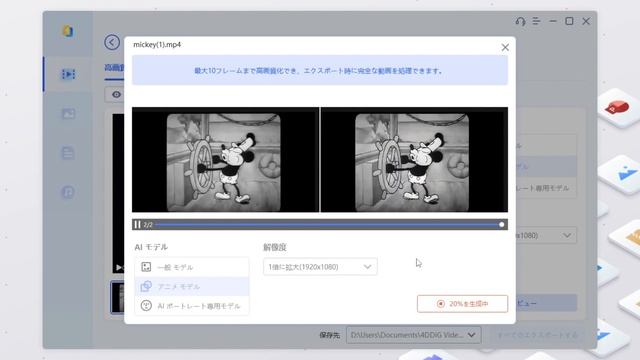
Task: Click the background export all button
Action: [x=537, y=335]
